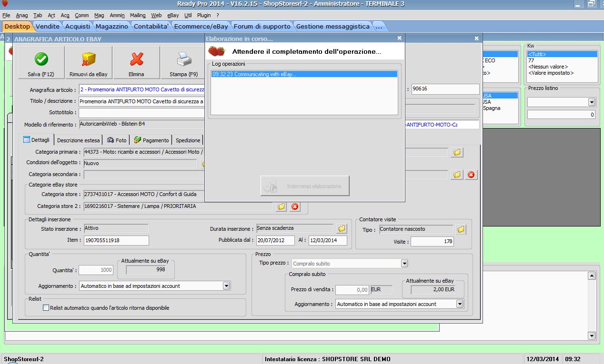The image size is (604, 364).
Task: Select log line Communicating with eBay
Action: point(304,74)
